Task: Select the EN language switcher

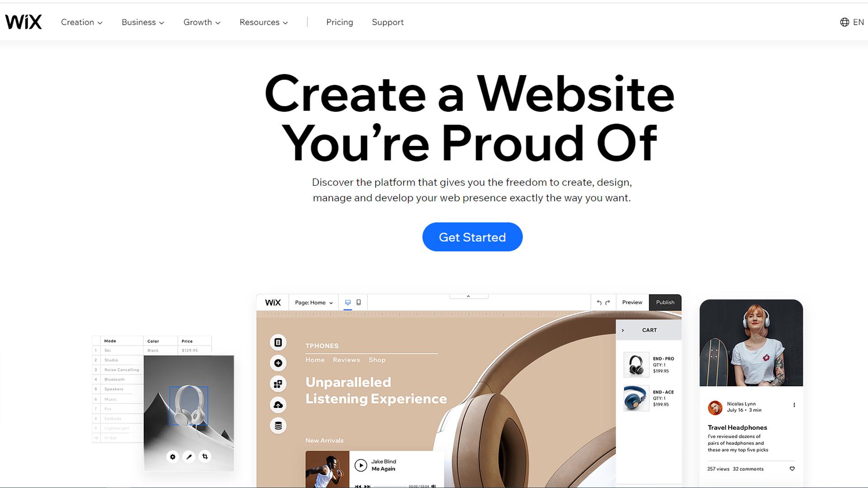Action: (x=853, y=22)
